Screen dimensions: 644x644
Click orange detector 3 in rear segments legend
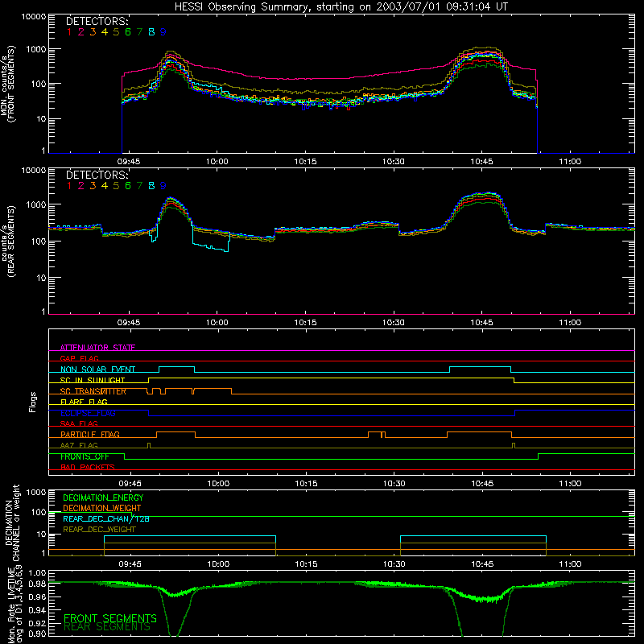click(93, 186)
